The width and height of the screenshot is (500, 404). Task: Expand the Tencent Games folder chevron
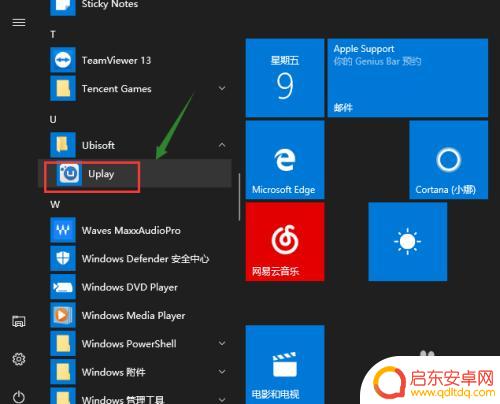coord(222,89)
